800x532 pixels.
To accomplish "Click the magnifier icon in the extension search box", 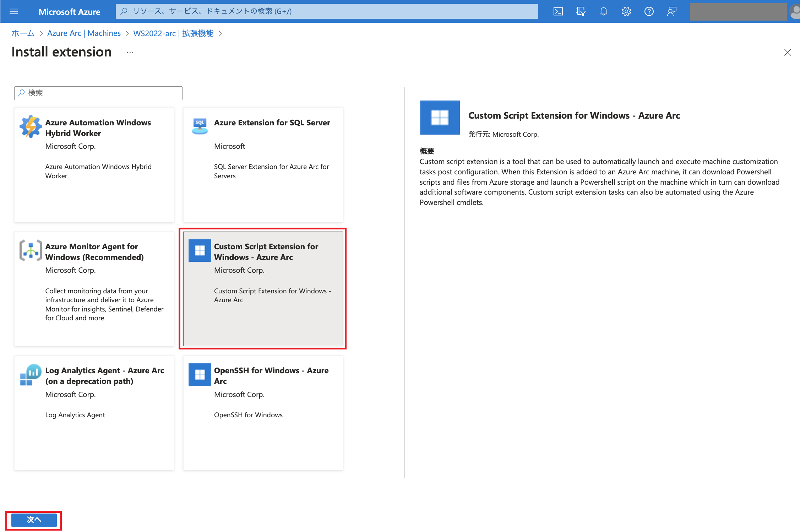I will [x=21, y=93].
